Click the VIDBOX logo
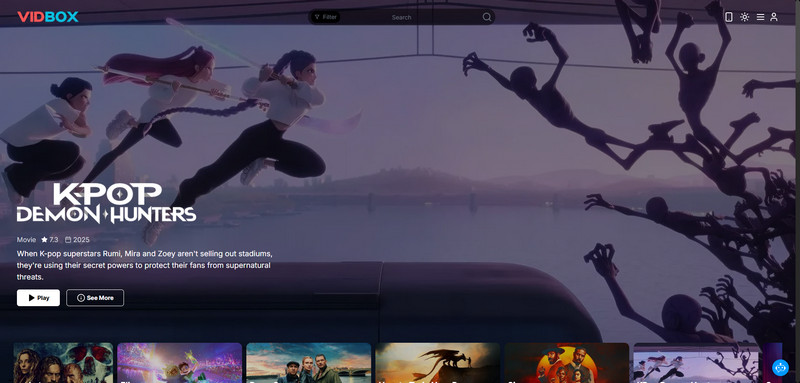Image resolution: width=800 pixels, height=383 pixels. (48, 17)
